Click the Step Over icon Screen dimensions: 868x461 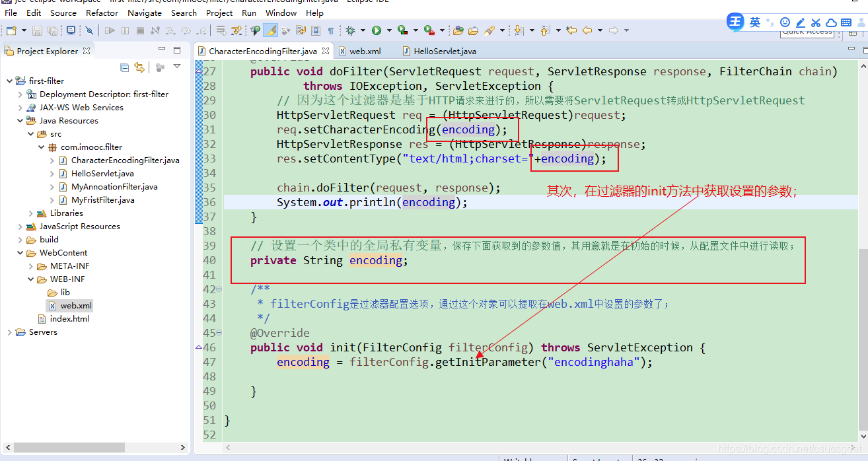186,30
